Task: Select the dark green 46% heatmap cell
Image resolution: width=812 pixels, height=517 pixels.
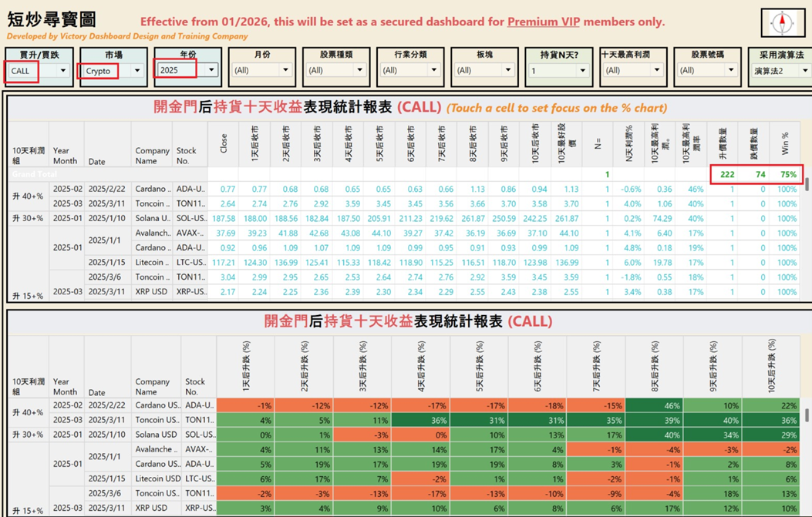Action: point(654,405)
